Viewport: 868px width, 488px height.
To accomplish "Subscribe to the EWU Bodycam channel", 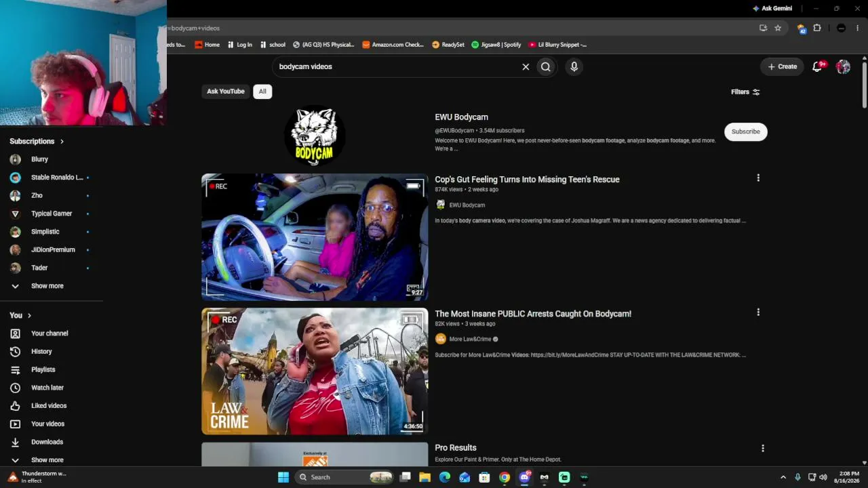I will pos(745,131).
